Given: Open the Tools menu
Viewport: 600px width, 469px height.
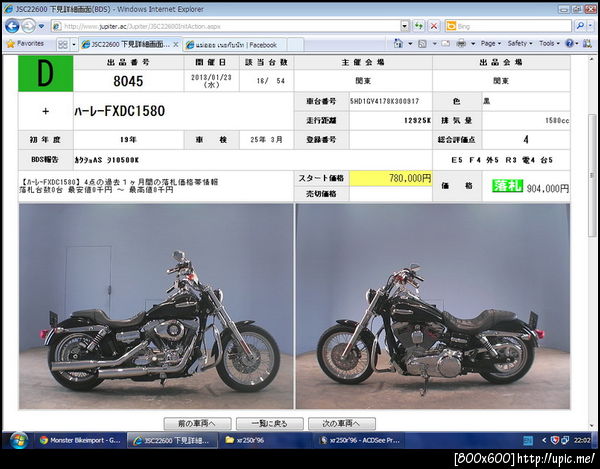Looking at the screenshot, I should pos(549,44).
